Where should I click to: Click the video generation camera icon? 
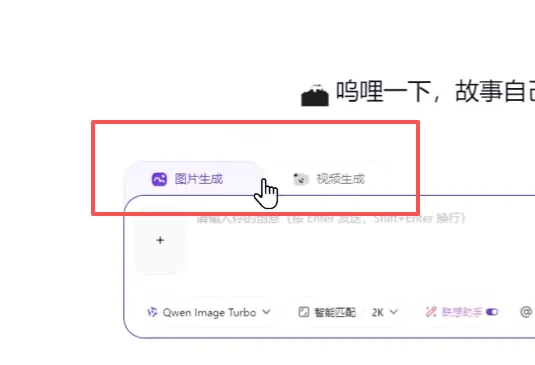pos(301,179)
